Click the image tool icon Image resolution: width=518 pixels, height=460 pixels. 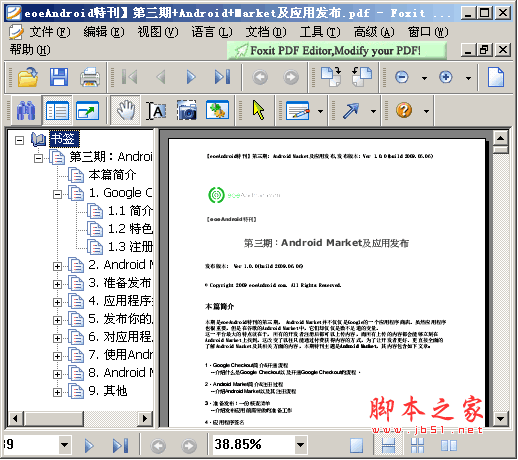217,110
